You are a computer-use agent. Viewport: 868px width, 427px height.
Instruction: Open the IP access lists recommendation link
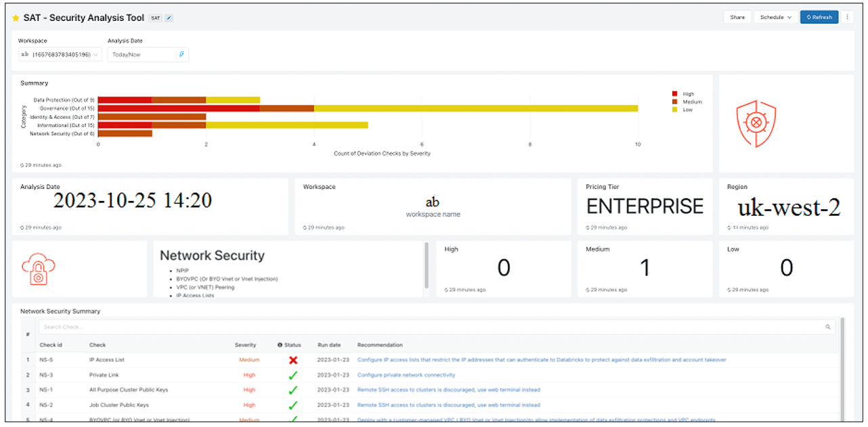[x=542, y=360]
